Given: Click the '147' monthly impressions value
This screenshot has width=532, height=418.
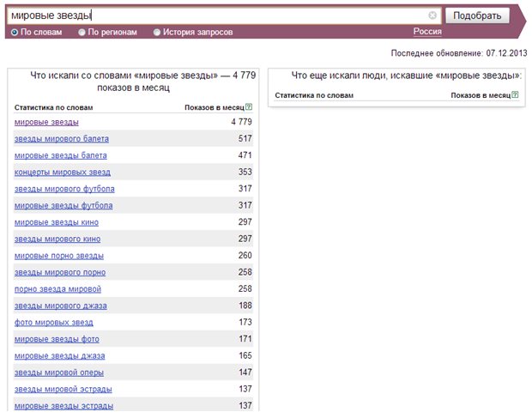Looking at the screenshot, I should point(245,373).
